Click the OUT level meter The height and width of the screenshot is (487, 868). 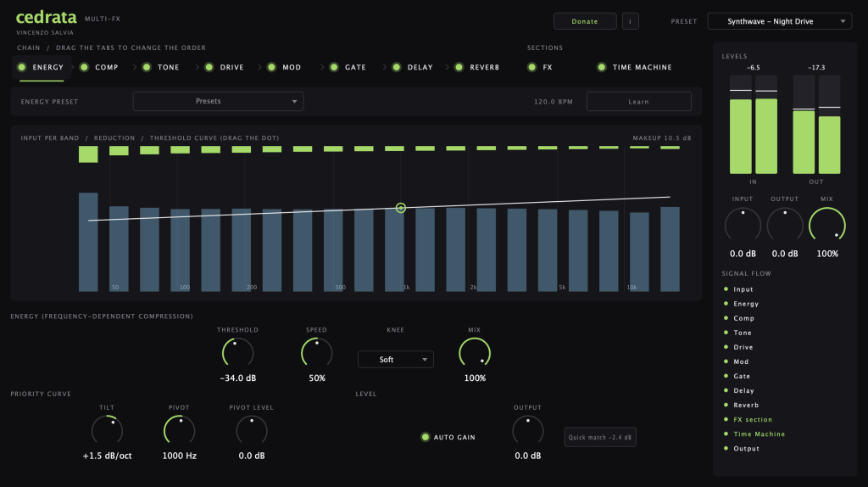pos(816,125)
